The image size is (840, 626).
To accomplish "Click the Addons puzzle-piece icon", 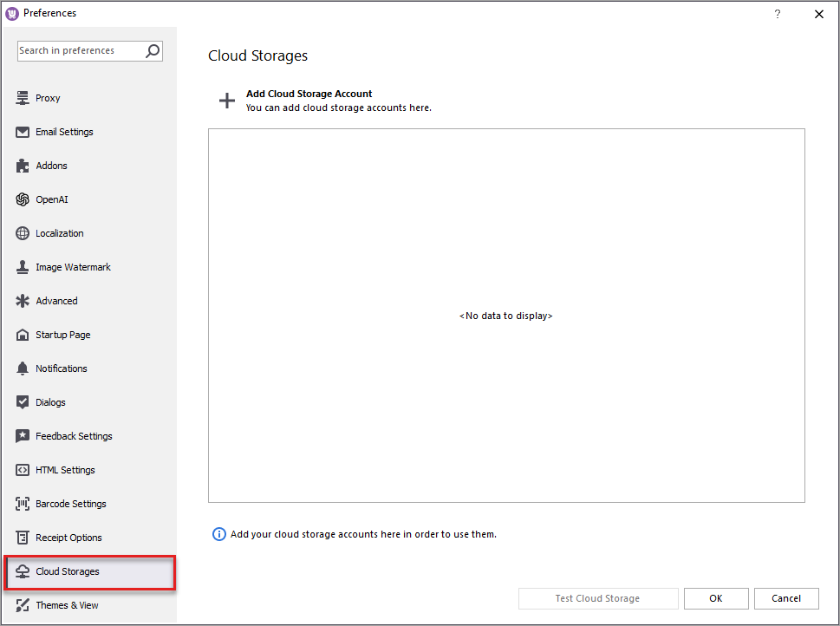I will [x=22, y=166].
